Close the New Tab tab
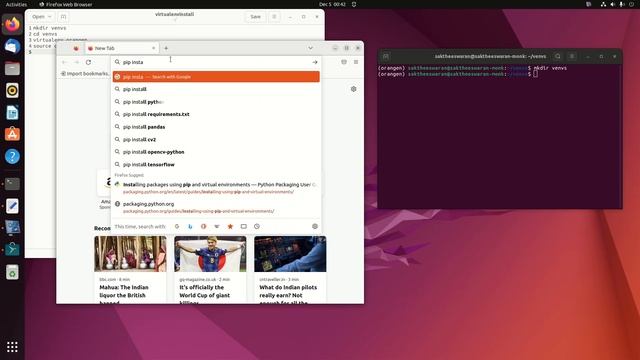Screen dimensions: 640x360 [x=153, y=48]
